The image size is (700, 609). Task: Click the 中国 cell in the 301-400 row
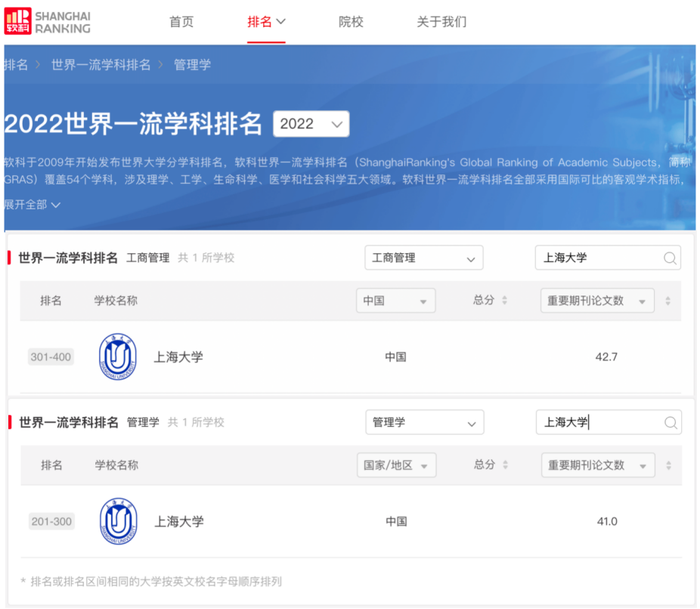(395, 357)
